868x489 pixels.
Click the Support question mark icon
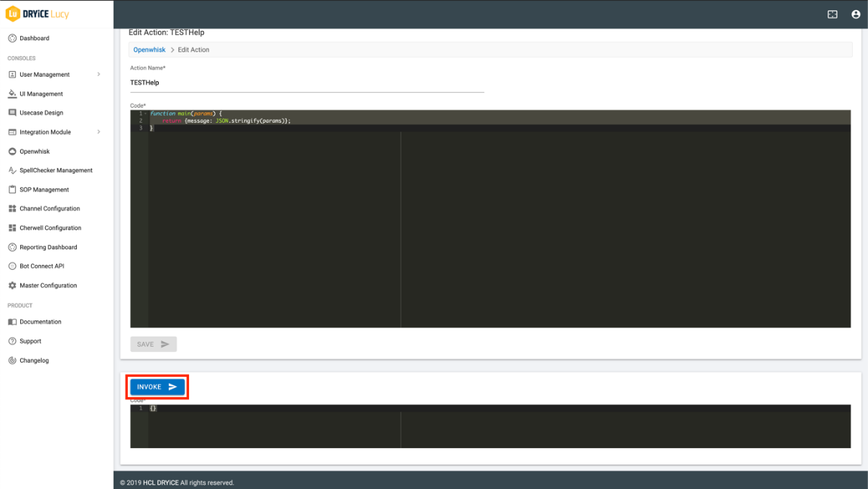(12, 341)
